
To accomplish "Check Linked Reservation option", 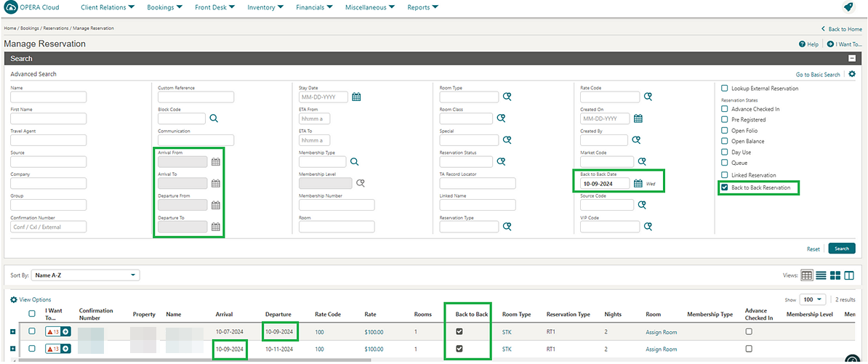I will click(724, 175).
